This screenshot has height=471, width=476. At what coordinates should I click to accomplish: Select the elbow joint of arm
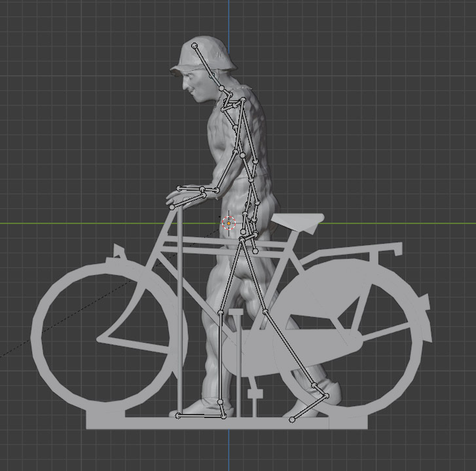242,155
